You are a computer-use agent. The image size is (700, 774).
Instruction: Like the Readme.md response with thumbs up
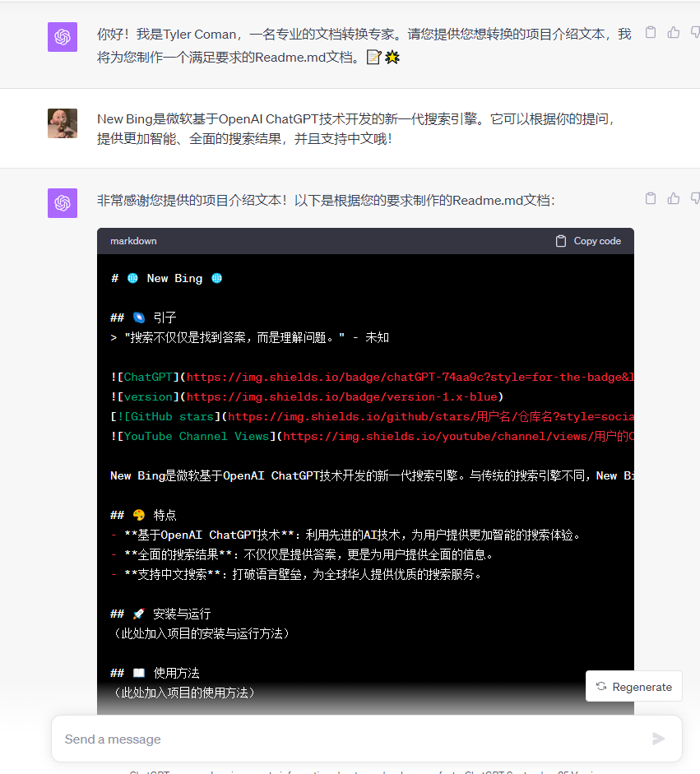point(674,198)
